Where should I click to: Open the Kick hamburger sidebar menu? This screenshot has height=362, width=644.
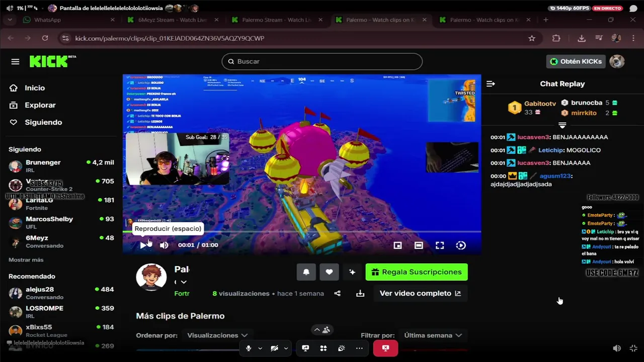click(x=15, y=61)
